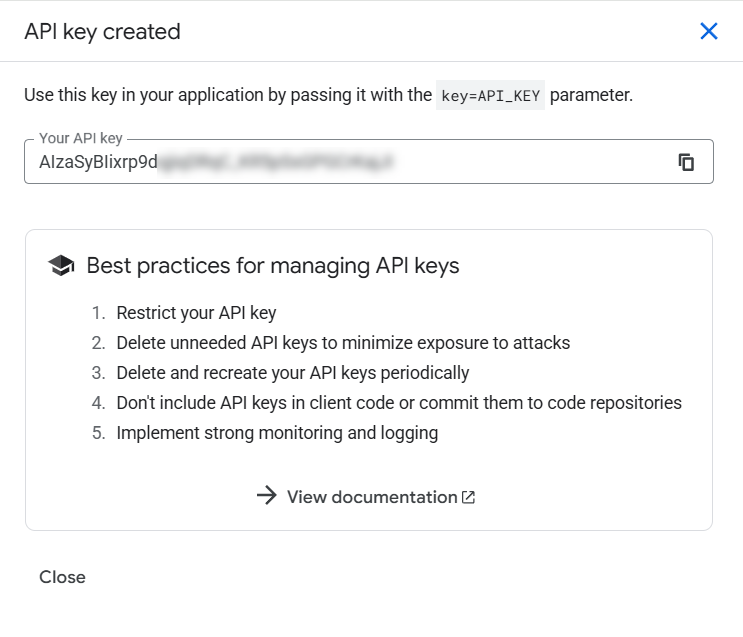
Task: Click the Delete unneeded API keys tip
Action: [x=343, y=343]
